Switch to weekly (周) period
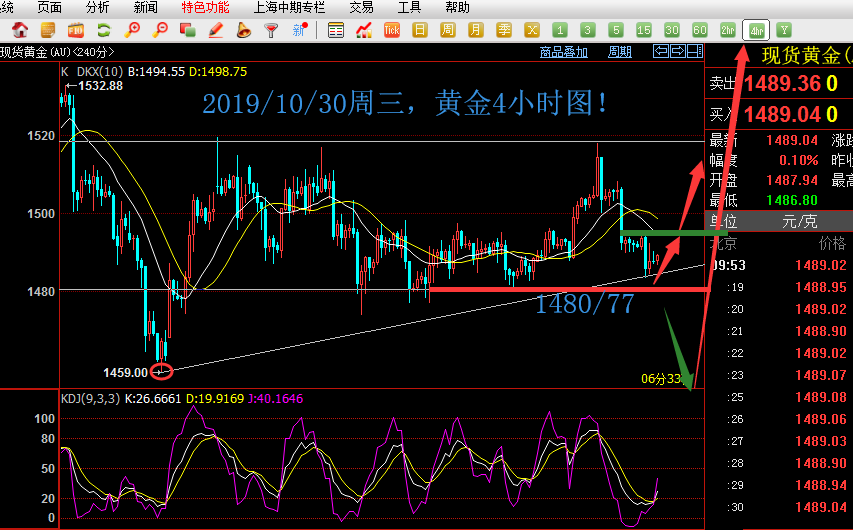The image size is (853, 530). coord(448,30)
